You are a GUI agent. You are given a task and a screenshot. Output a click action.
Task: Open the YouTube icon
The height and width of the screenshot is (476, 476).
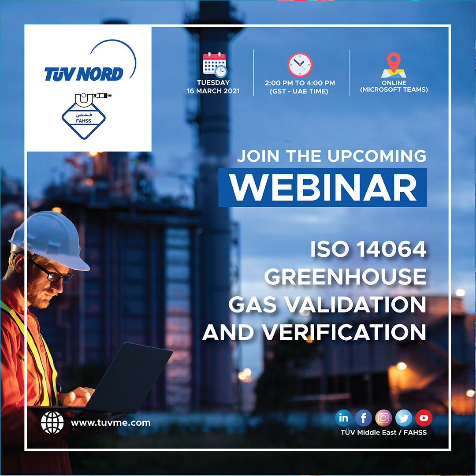(424, 418)
